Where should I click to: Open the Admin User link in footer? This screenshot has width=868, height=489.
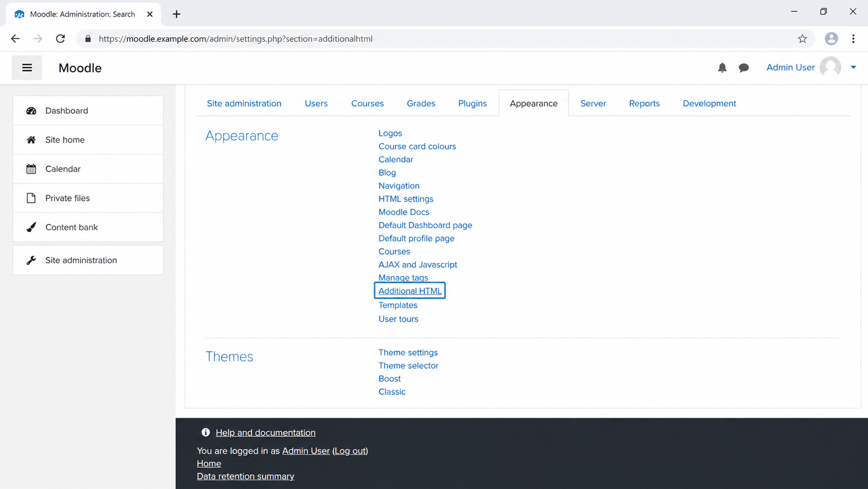click(306, 451)
